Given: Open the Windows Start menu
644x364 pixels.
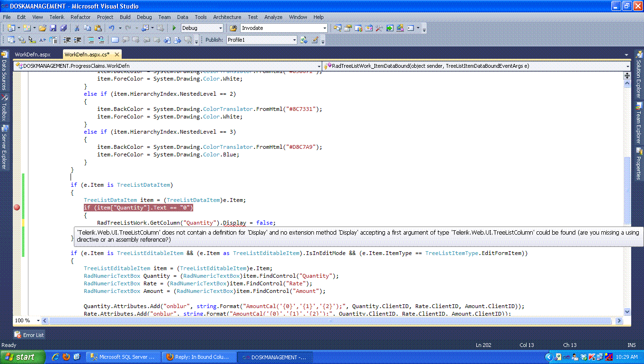Looking at the screenshot, I should click(23, 357).
